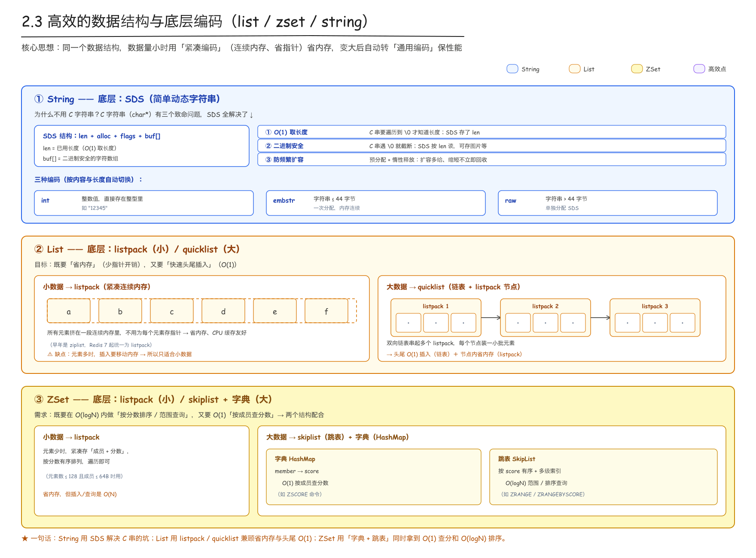Select the '小数据 → listpack（紧凑连续内存）' title

(97, 287)
